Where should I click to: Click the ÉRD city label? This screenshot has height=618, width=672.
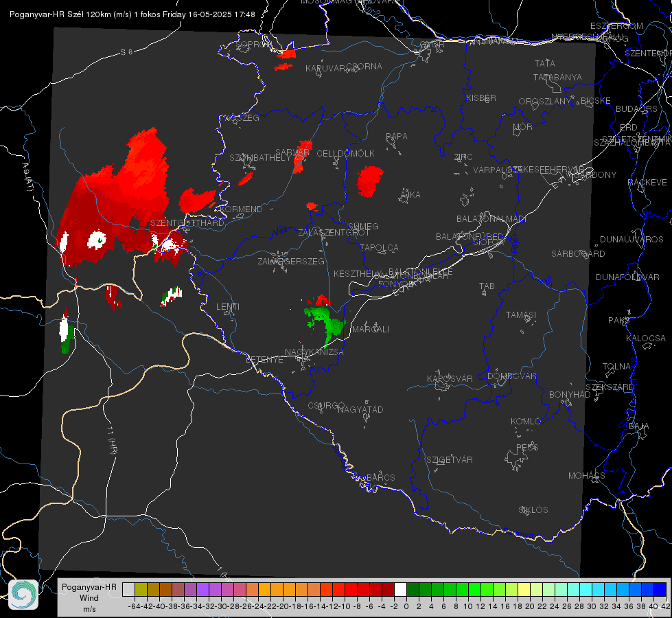(629, 128)
